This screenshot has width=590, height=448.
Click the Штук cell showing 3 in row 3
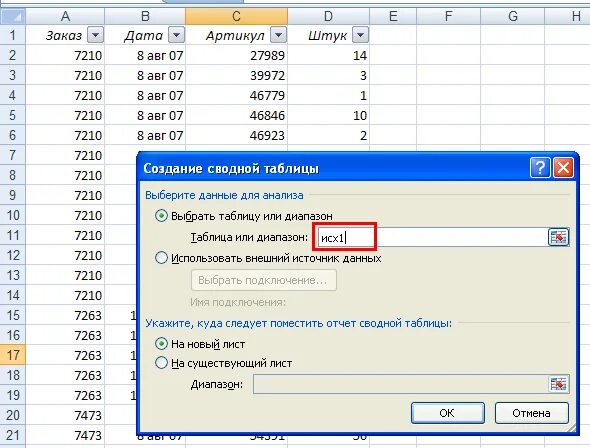pos(328,75)
